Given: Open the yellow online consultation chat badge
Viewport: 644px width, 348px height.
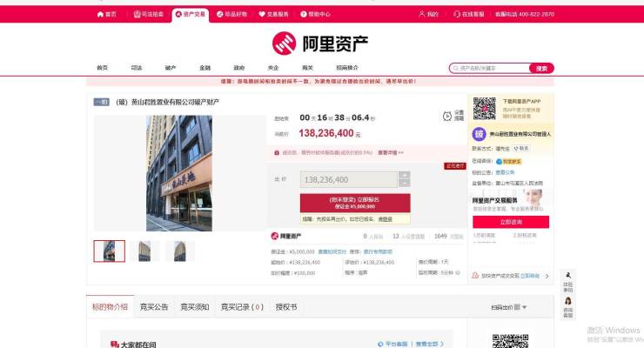Looking at the screenshot, I should coord(509,162).
